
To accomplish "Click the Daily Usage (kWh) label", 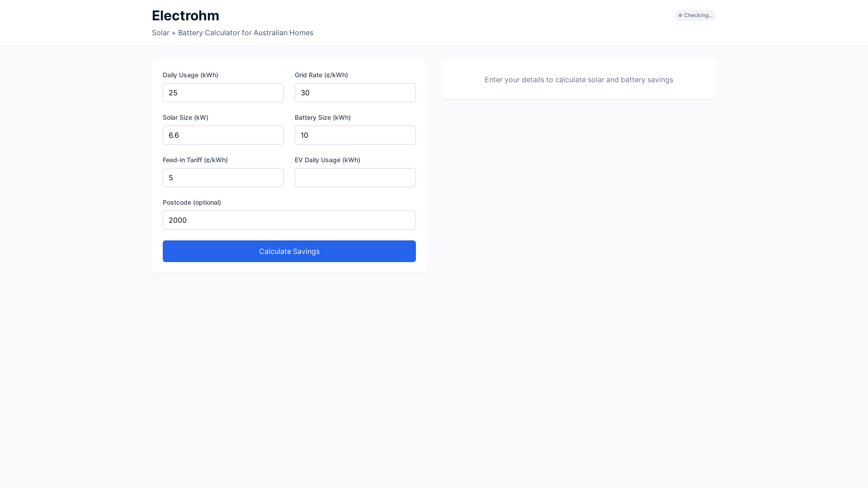I will tap(190, 75).
